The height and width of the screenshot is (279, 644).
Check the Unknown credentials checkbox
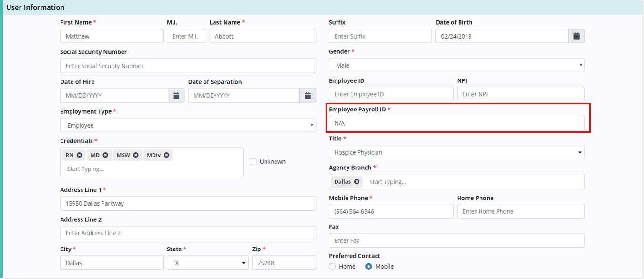254,162
